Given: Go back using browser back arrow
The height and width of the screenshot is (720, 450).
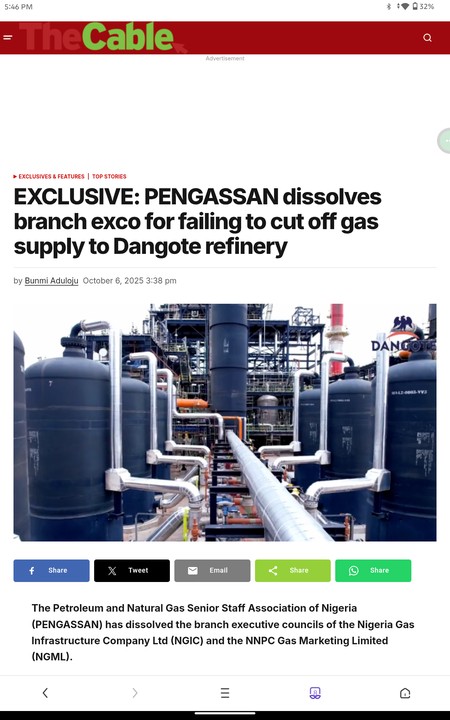Looking at the screenshot, I should pos(45,692).
